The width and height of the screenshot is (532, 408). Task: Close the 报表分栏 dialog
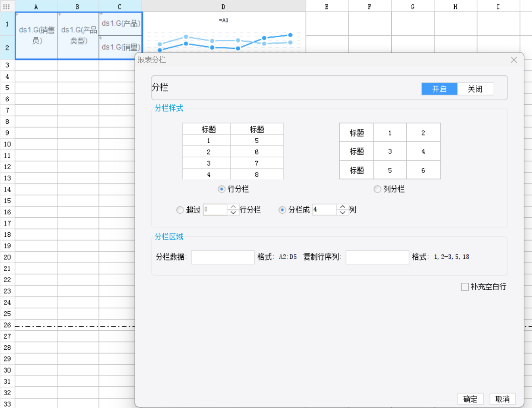point(514,60)
